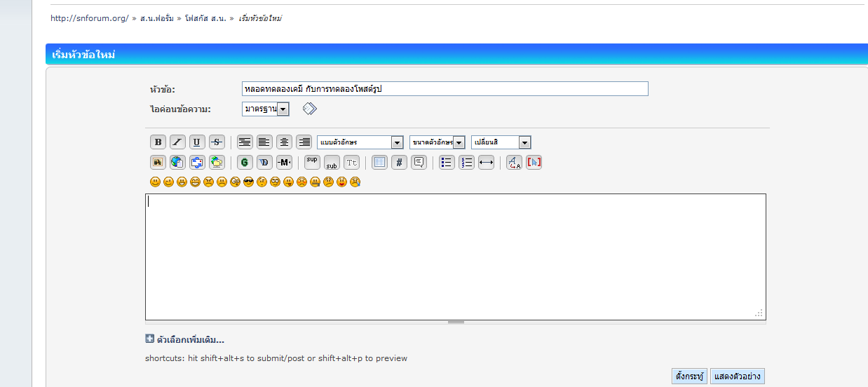Center align the text
This screenshot has height=387, width=868.
pyautogui.click(x=284, y=142)
